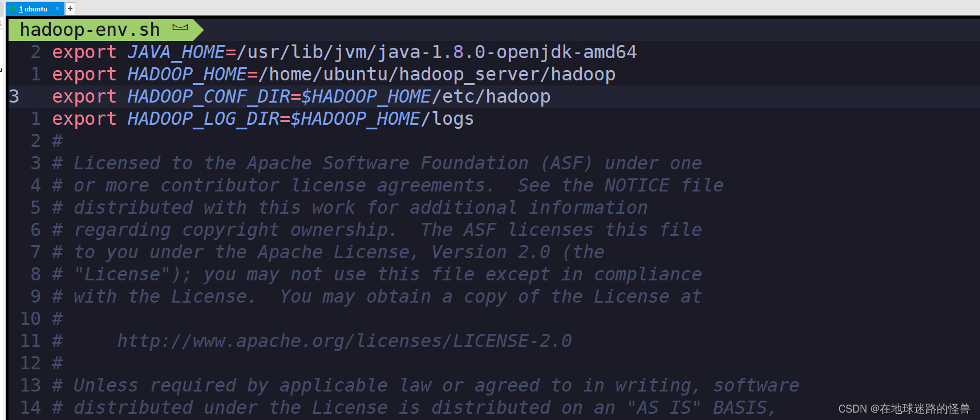The image size is (980, 420).
Task: Click HADOOP_HOME in the second export line
Action: (x=187, y=74)
